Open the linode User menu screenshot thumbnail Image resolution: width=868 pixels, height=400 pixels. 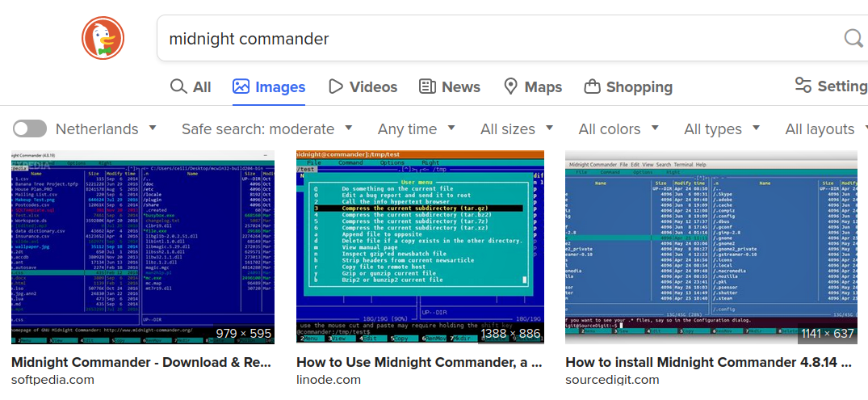coord(420,247)
